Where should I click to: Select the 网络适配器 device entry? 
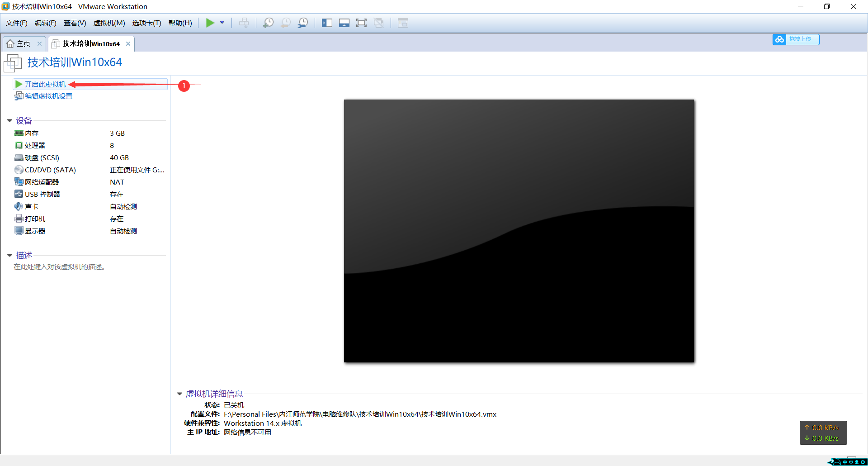[x=42, y=182]
